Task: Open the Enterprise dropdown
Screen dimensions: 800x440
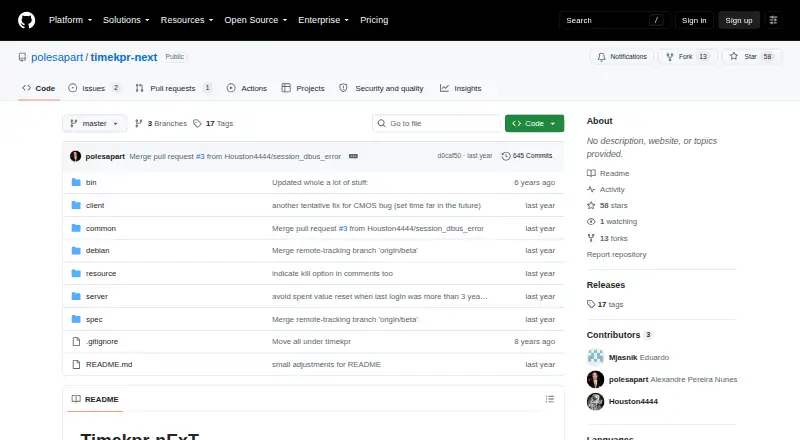Action: 323,20
